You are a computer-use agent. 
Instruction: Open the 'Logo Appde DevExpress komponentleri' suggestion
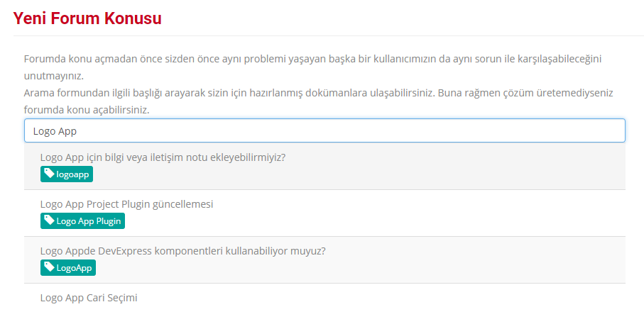point(182,250)
